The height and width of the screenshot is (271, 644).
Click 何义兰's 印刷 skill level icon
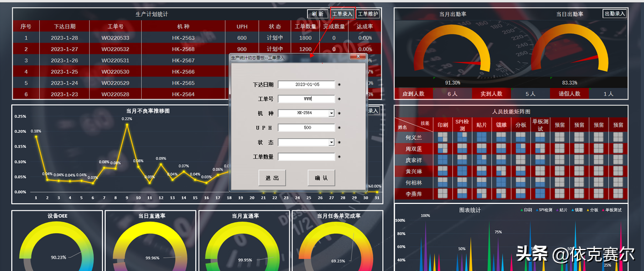point(443,137)
